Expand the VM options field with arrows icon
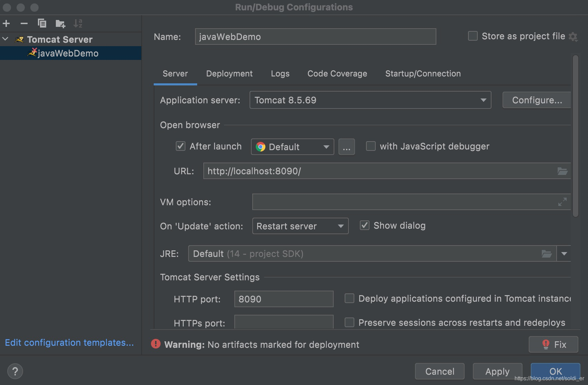The height and width of the screenshot is (385, 588). pos(562,202)
